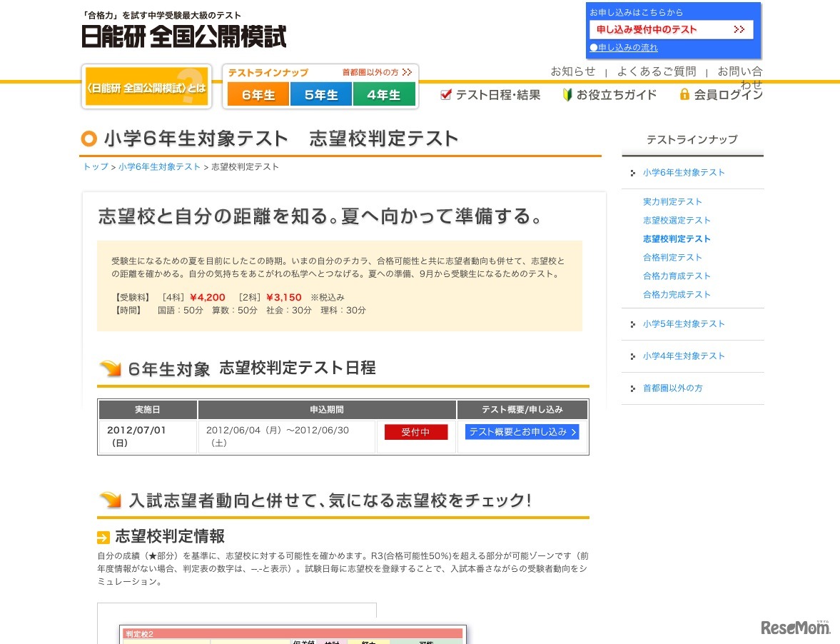Select the 4年生 grade tab
Viewport: 840px width, 644px height.
(385, 94)
